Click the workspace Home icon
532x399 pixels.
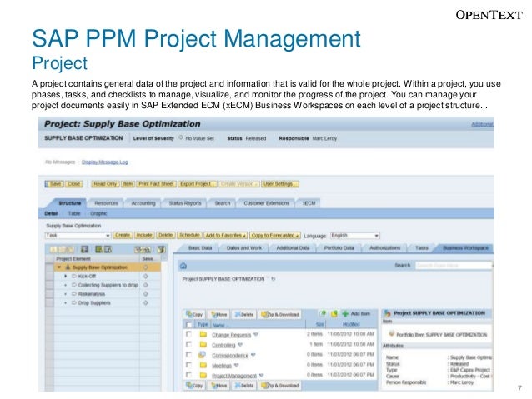183,266
